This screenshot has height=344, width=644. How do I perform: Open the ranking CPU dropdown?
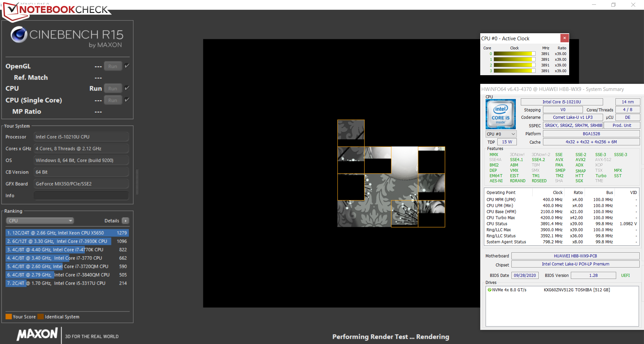pyautogui.click(x=40, y=220)
